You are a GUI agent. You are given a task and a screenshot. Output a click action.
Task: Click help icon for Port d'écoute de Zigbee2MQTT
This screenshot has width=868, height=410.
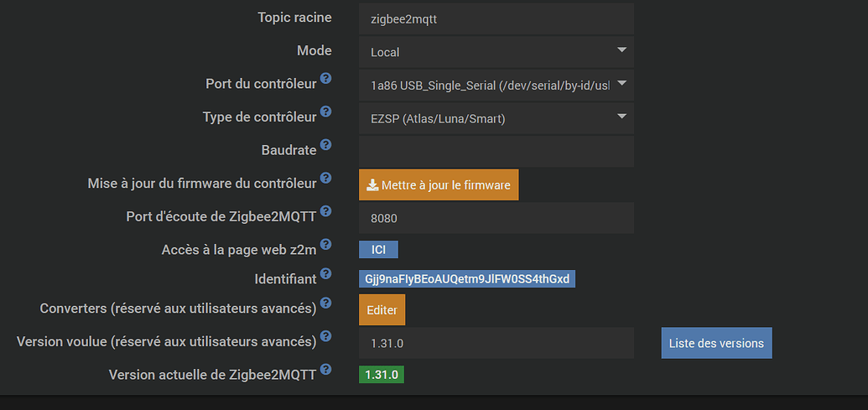coord(326,211)
